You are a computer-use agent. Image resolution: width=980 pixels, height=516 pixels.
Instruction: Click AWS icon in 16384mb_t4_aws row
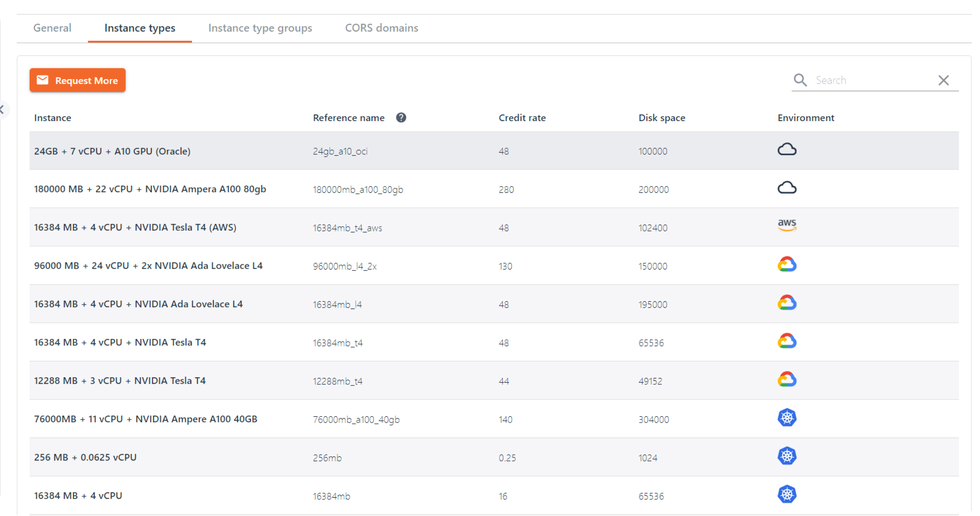tap(786, 225)
